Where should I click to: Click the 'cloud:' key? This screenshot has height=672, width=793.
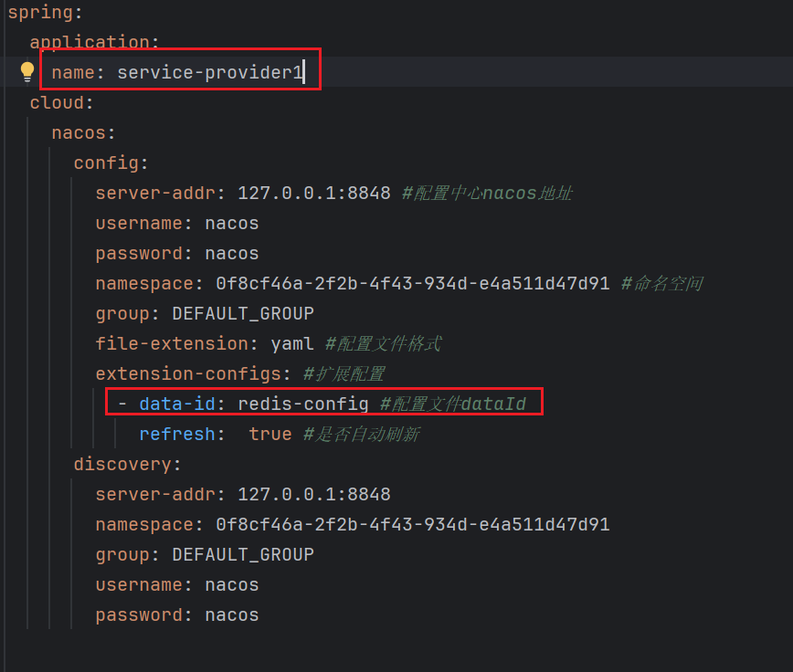pyautogui.click(x=62, y=102)
